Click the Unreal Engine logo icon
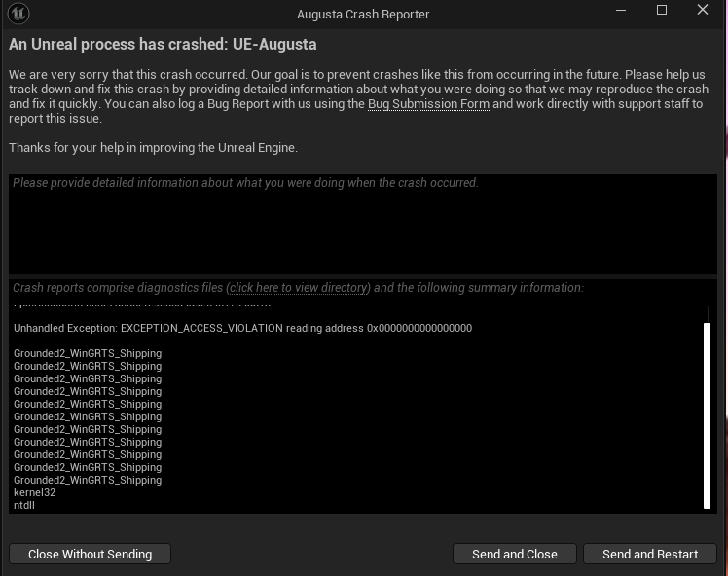728x576 pixels. click(x=18, y=14)
